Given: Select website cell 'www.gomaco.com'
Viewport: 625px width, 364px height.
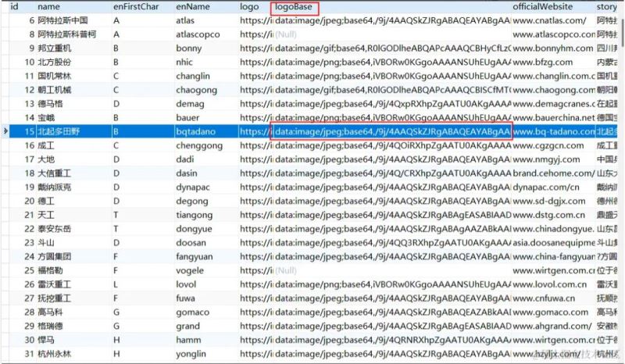Looking at the screenshot, I should [x=552, y=312].
